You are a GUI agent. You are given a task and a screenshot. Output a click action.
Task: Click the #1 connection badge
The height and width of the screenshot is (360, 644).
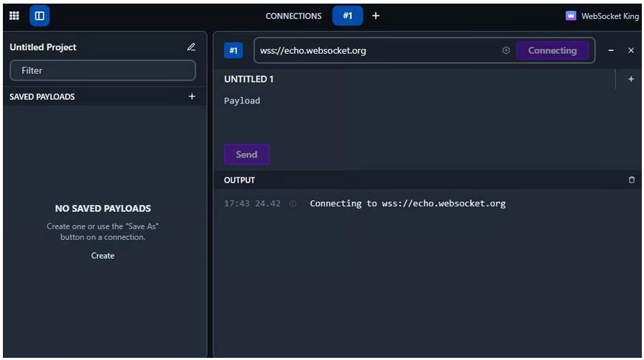coord(233,51)
